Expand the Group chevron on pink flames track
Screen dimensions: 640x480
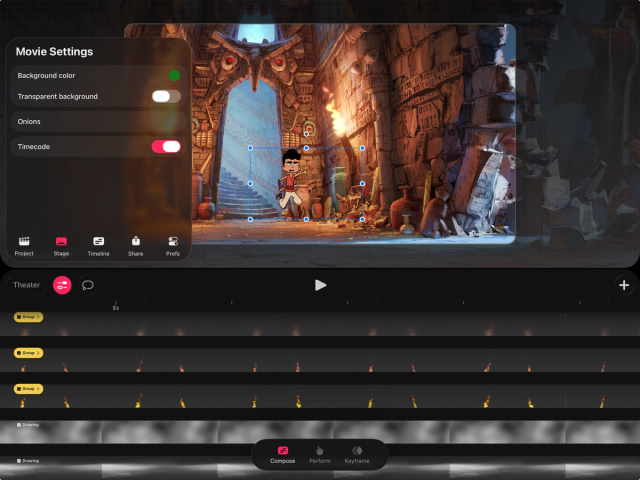coord(38,353)
